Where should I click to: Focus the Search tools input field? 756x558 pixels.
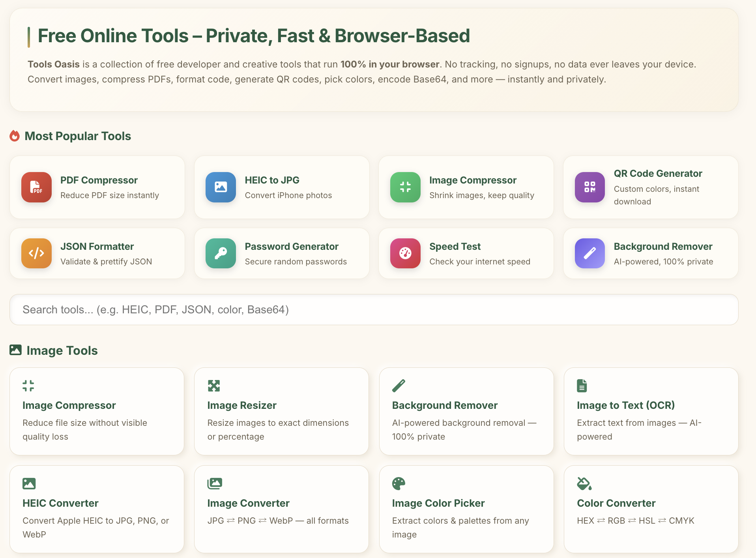click(x=374, y=310)
